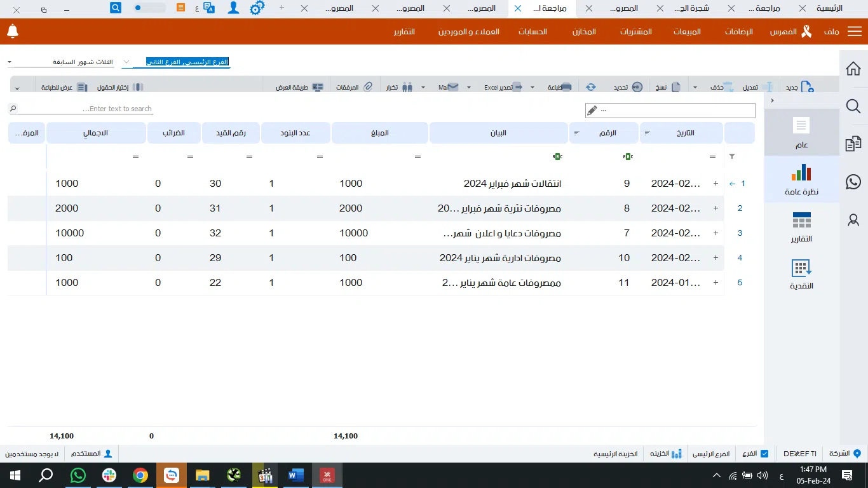This screenshot has height=488, width=868.
Task: Click the WhatsApp icon in right sidebar
Action: point(853,182)
